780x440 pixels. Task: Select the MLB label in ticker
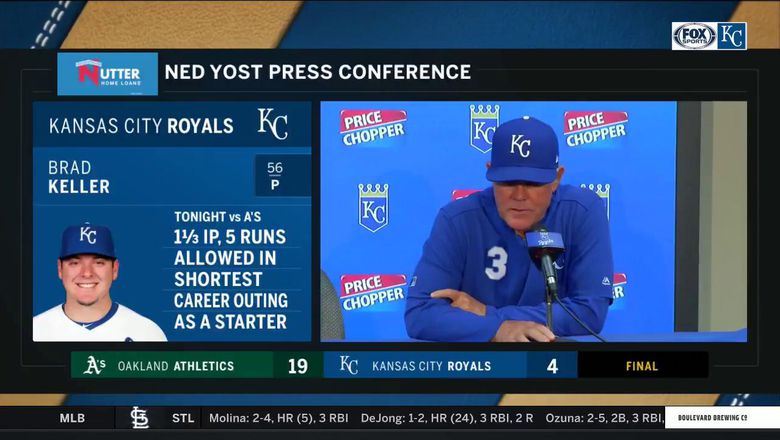pos(73,418)
